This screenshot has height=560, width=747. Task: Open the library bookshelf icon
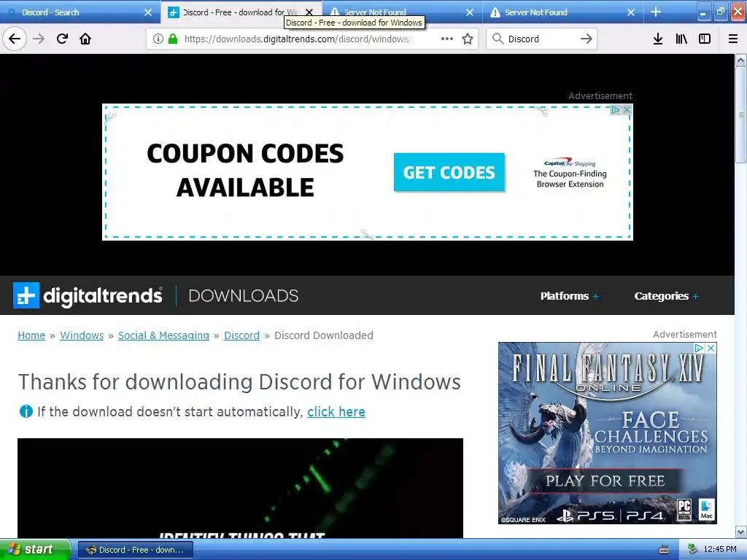coord(681,39)
